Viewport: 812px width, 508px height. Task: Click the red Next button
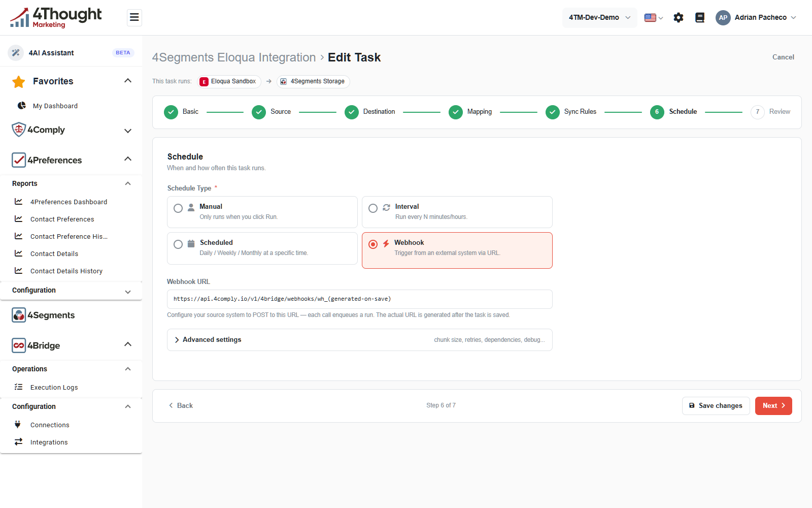click(773, 406)
